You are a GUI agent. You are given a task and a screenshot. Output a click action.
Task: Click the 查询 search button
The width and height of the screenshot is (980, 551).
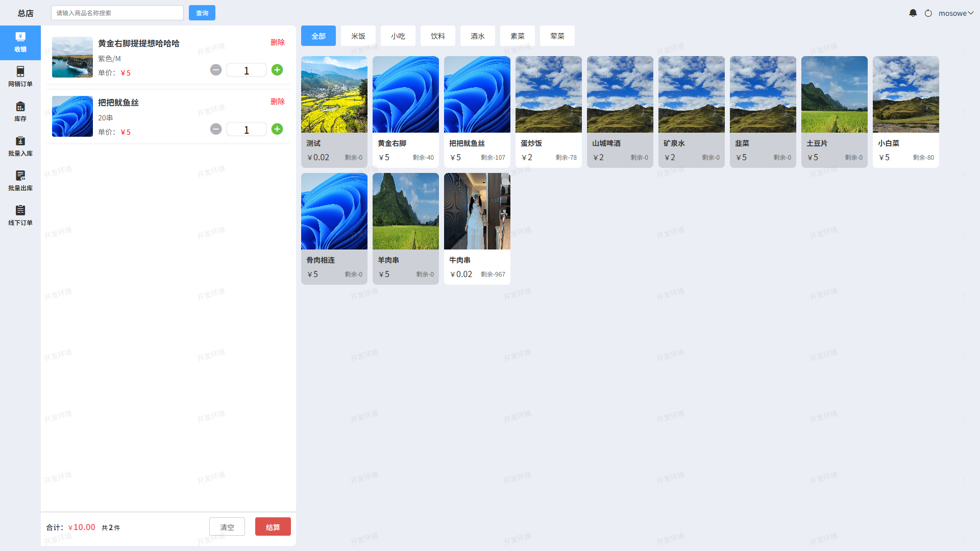coord(202,13)
